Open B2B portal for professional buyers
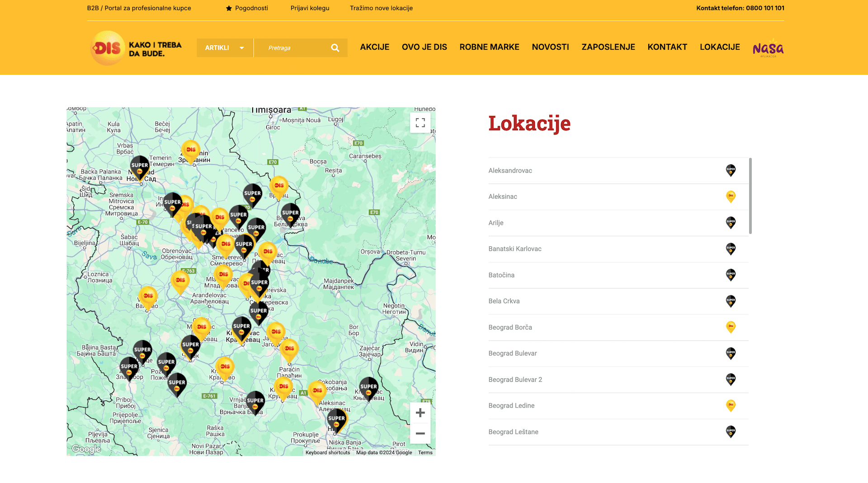The width and height of the screenshot is (868, 483). [139, 8]
